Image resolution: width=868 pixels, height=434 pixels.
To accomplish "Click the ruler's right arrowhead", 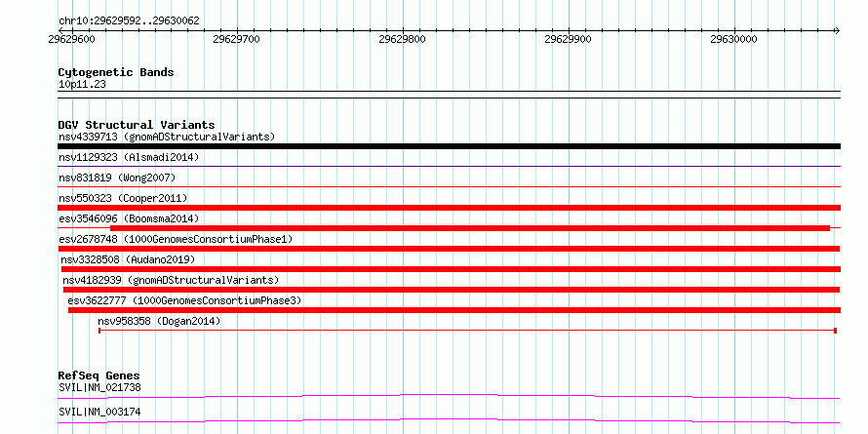I will pyautogui.click(x=837, y=31).
